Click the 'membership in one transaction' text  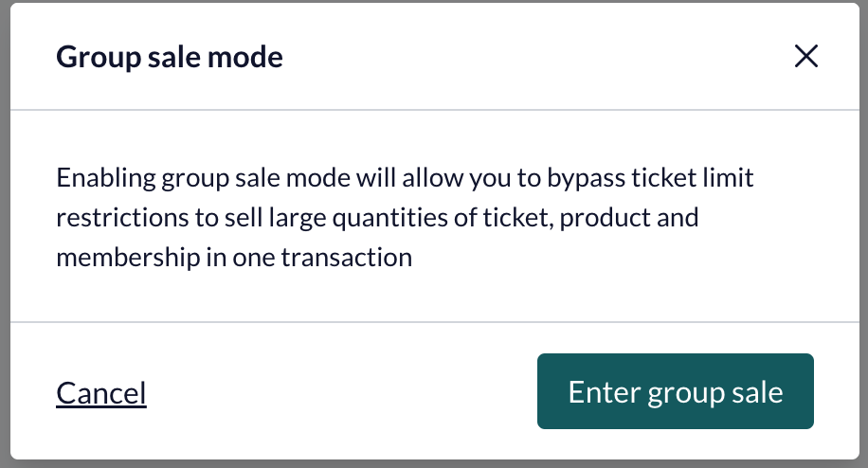pos(234,258)
